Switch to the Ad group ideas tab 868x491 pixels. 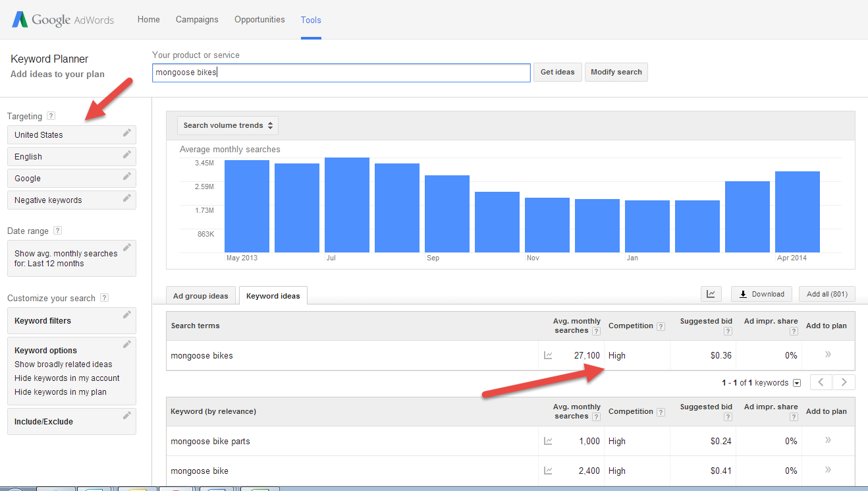(x=200, y=296)
